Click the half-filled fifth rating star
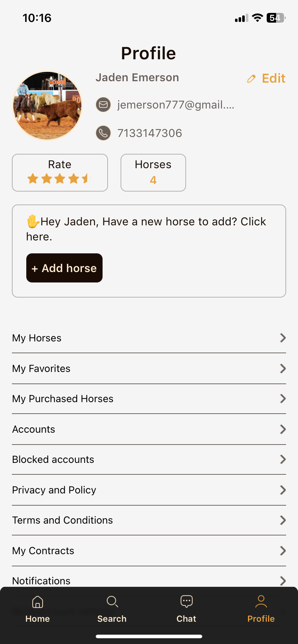Image resolution: width=298 pixels, height=644 pixels. [x=86, y=178]
